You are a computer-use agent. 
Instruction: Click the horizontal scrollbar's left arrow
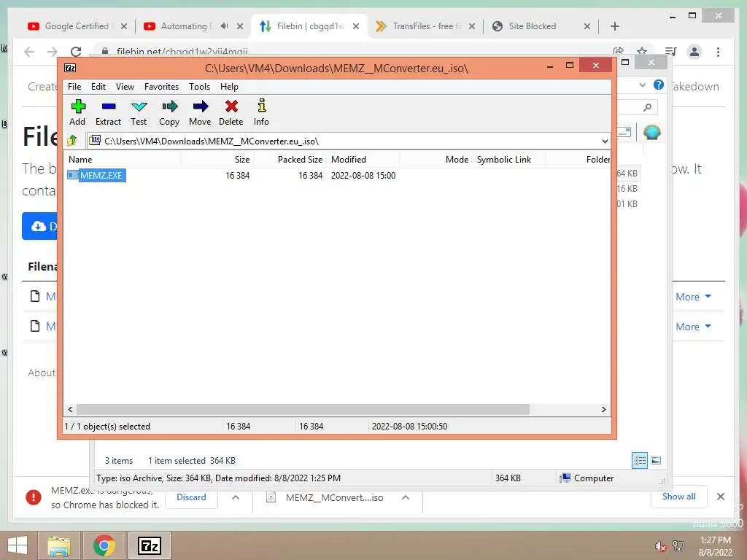(x=70, y=410)
